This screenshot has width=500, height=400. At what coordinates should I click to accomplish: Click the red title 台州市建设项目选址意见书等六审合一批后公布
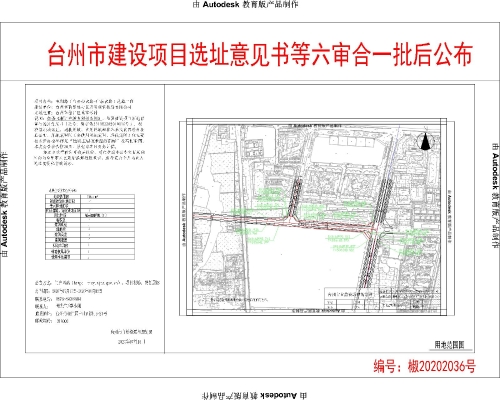pos(260,54)
